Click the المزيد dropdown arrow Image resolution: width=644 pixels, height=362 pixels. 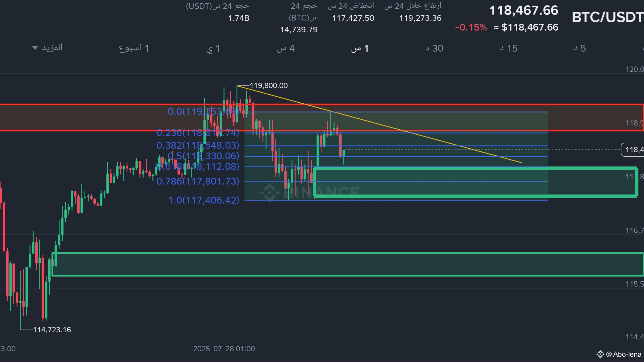tap(35, 48)
